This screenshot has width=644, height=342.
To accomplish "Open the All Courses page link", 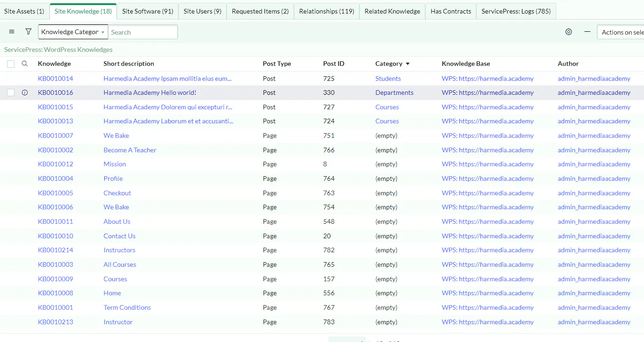I will pyautogui.click(x=120, y=264).
